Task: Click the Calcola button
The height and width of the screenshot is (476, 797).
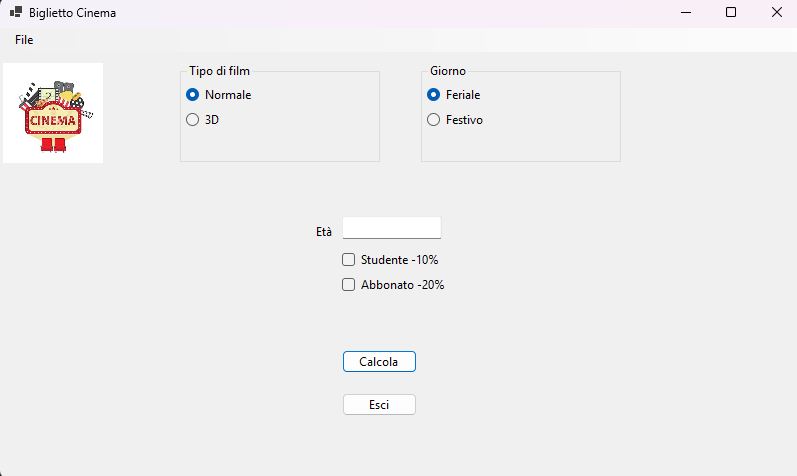Action: (x=379, y=362)
